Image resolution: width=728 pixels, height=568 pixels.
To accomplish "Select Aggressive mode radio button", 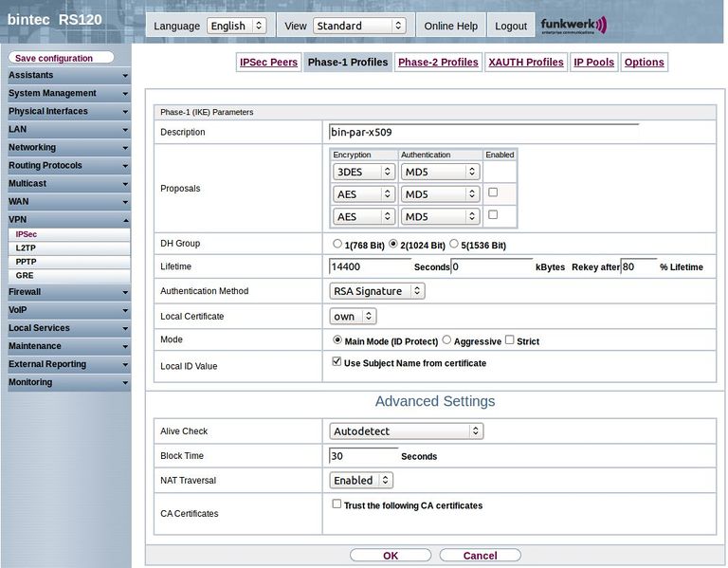I will [447, 340].
